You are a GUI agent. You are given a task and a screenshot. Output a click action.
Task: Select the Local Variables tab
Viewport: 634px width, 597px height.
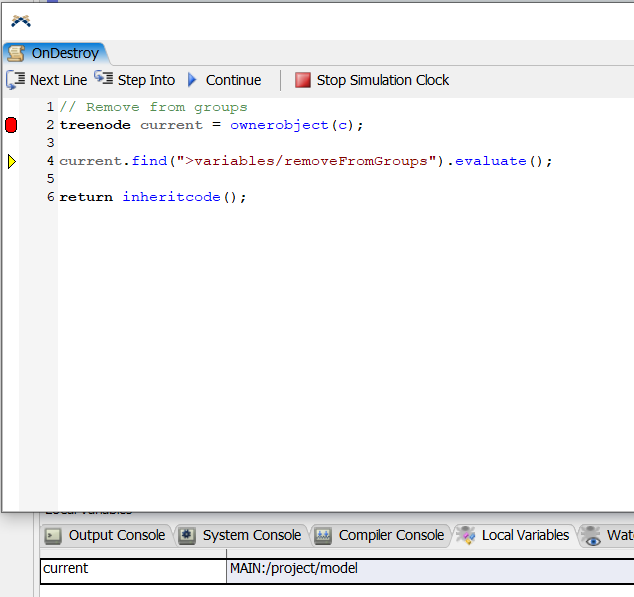pyautogui.click(x=514, y=535)
